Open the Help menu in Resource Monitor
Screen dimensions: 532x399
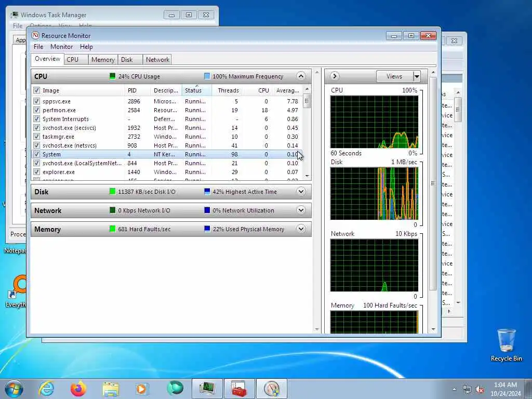click(x=86, y=46)
